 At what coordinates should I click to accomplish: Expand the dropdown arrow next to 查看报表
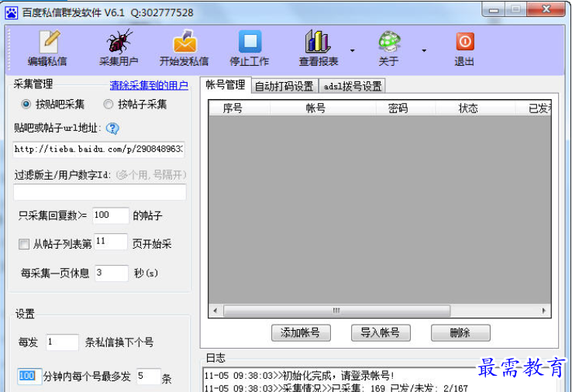click(352, 50)
